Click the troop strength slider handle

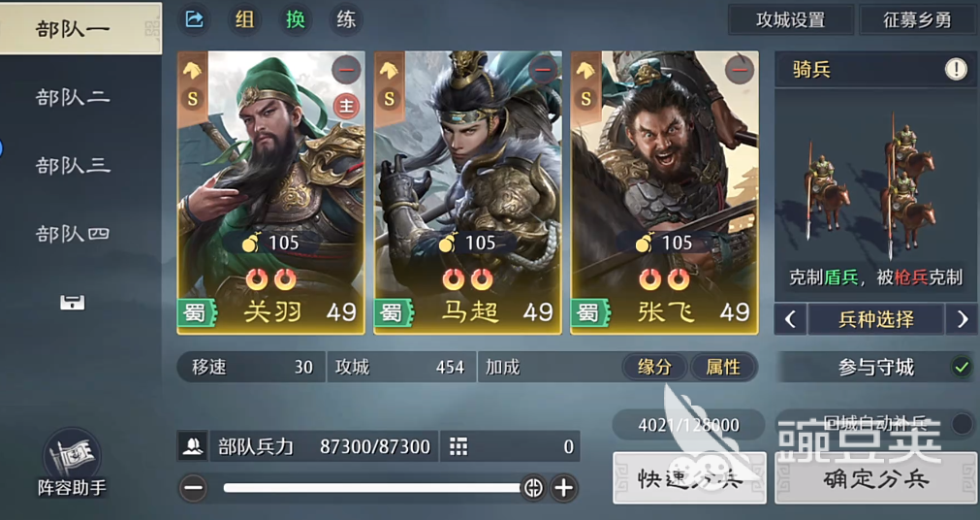point(533,487)
